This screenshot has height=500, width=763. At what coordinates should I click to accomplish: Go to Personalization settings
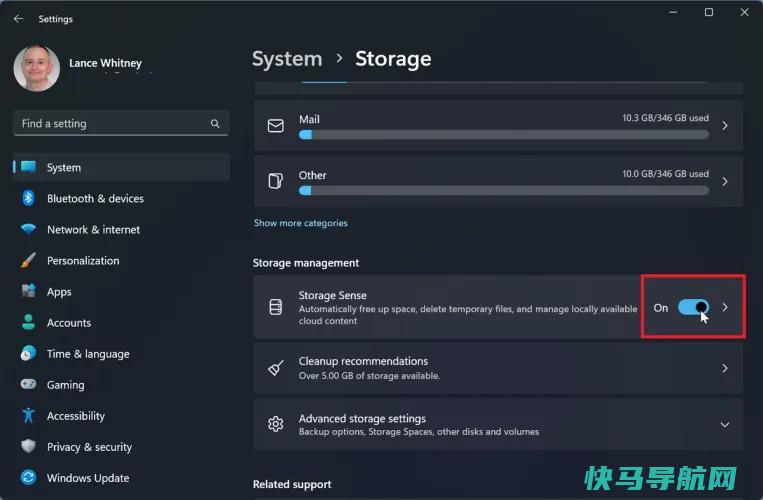click(x=122, y=261)
